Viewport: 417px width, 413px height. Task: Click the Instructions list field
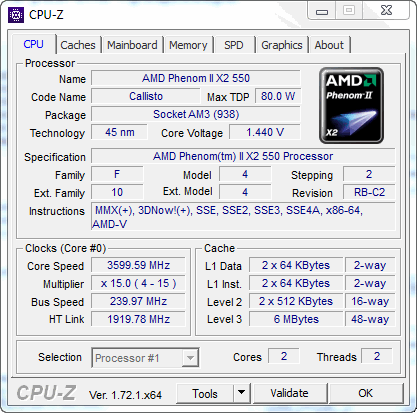click(x=243, y=217)
